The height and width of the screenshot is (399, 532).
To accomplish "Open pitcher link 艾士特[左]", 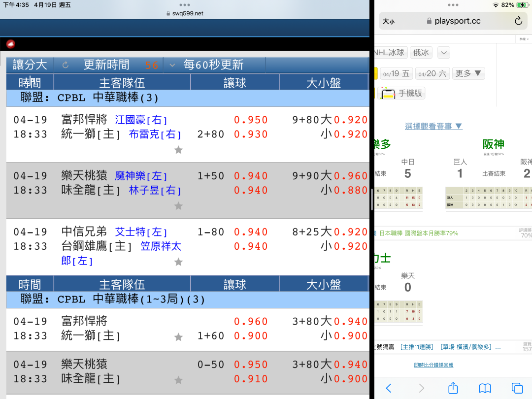I will pos(141,232).
